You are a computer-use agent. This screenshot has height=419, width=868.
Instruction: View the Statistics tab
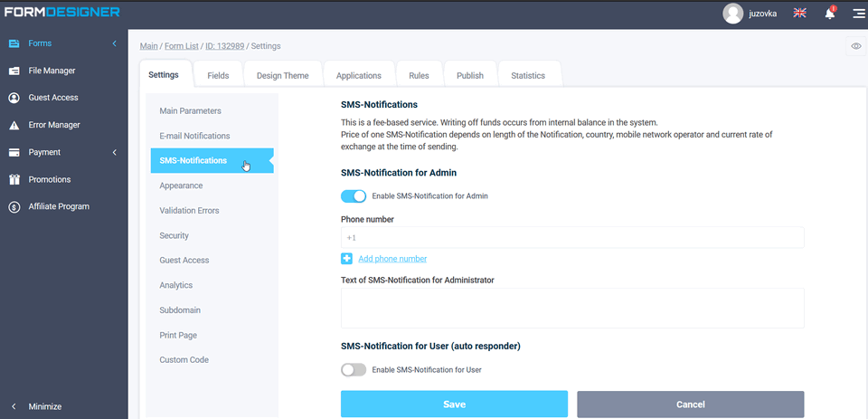coord(528,75)
